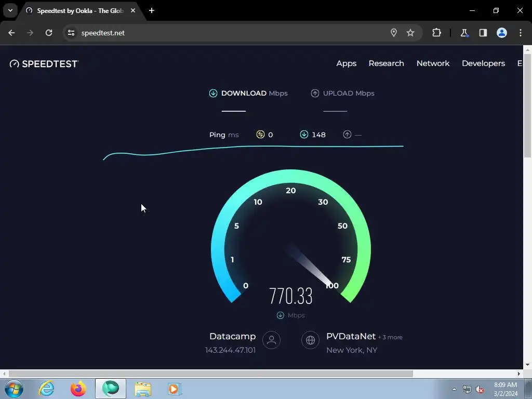
Task: Open the Apps menu item
Action: pos(346,63)
